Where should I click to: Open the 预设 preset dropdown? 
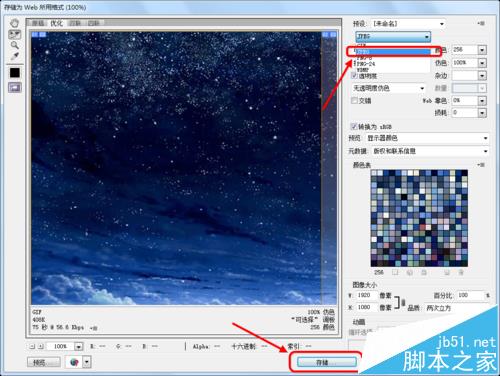408,24
